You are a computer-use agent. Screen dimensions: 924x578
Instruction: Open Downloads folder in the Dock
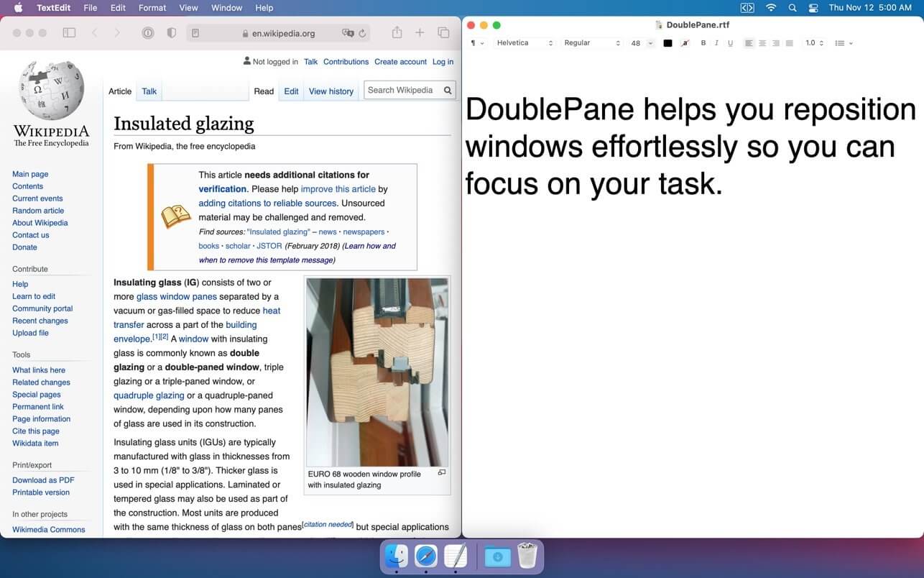[497, 556]
